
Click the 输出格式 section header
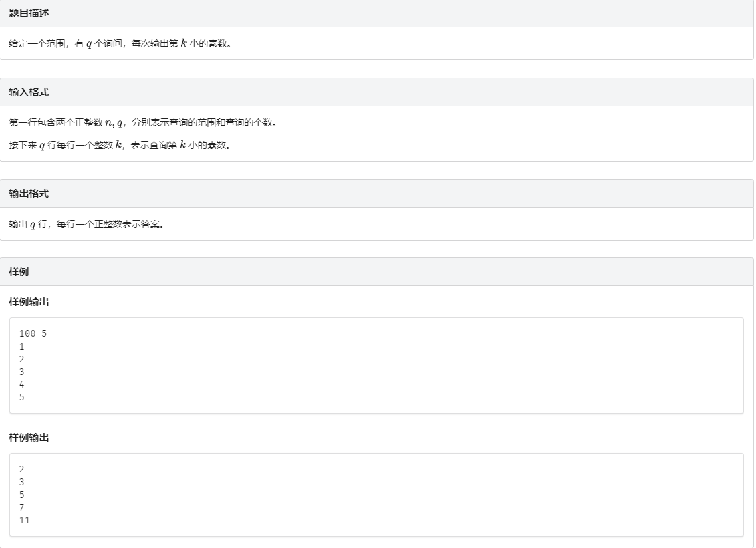[x=29, y=194]
